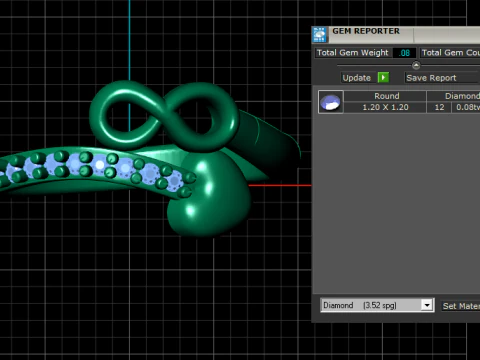This screenshot has height=360, width=480.
Task: Click the collapse arrow on the panel divider
Action: pos(416,65)
